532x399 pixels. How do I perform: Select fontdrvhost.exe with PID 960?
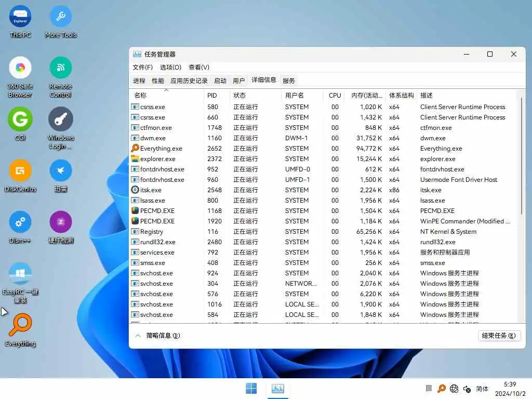[324, 179]
